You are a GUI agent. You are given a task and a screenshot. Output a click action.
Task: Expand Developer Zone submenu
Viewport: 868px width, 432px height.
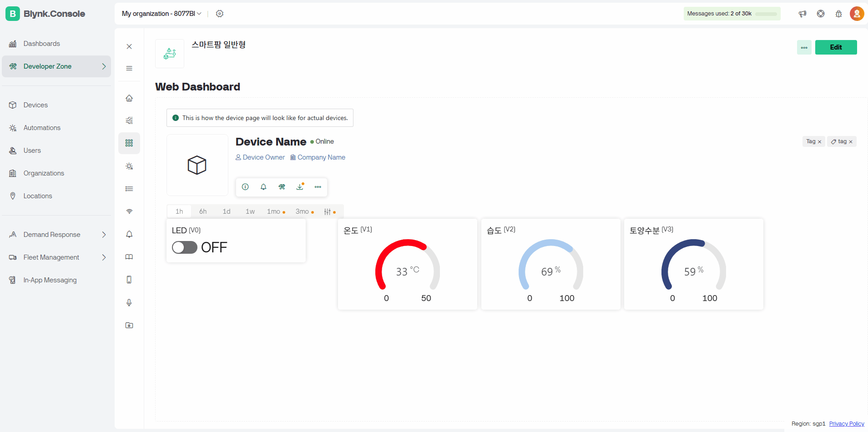(x=104, y=66)
